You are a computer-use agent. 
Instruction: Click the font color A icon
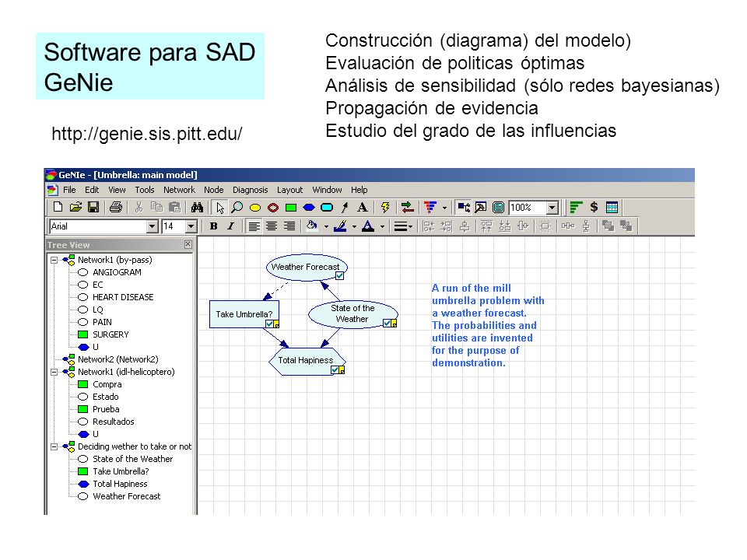tap(368, 226)
